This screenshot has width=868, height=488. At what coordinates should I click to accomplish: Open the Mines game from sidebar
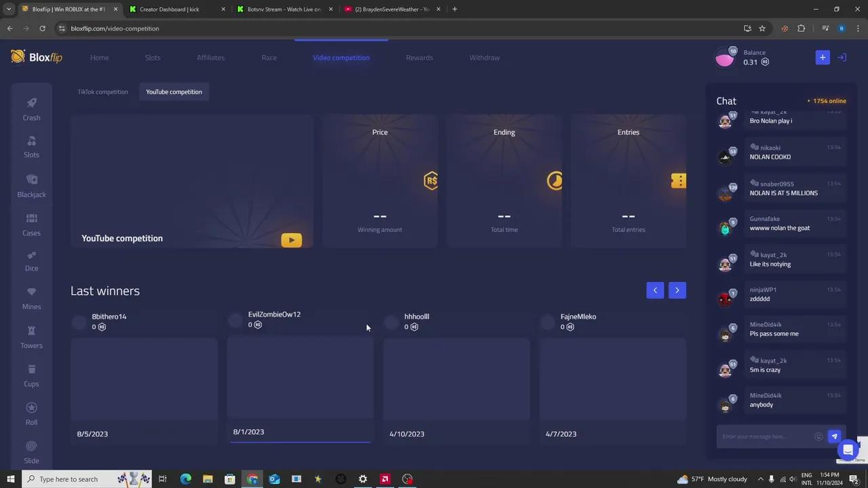pyautogui.click(x=31, y=298)
